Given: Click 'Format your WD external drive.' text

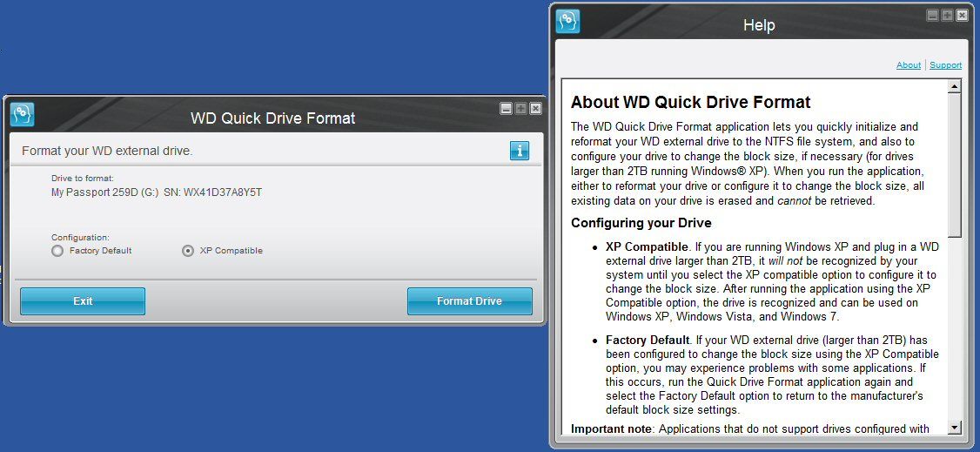Looking at the screenshot, I should [108, 152].
